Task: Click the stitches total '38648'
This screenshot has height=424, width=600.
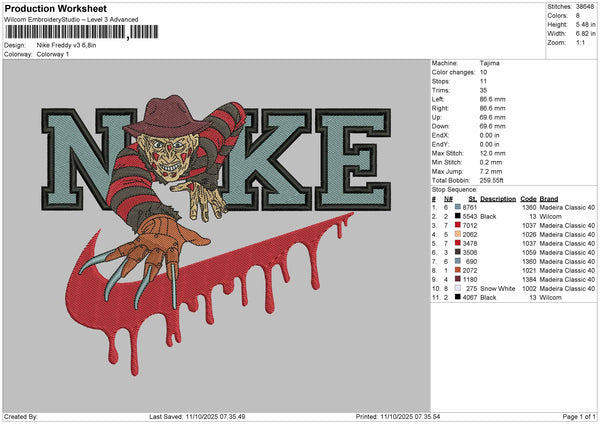Action: pos(585,7)
